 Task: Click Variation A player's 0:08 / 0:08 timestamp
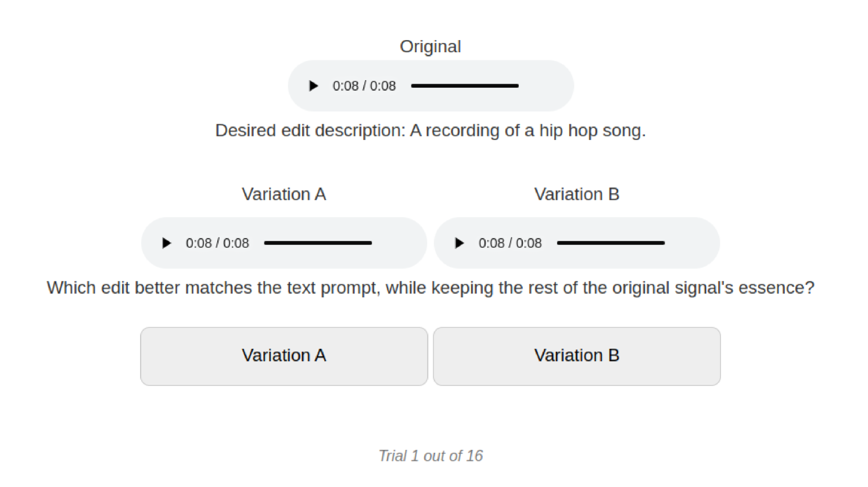(x=217, y=243)
